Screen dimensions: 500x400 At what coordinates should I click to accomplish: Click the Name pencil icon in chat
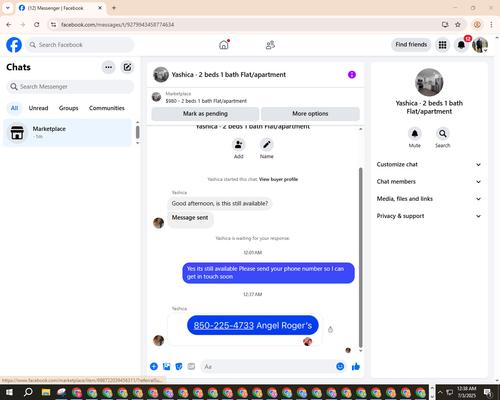[x=267, y=145]
